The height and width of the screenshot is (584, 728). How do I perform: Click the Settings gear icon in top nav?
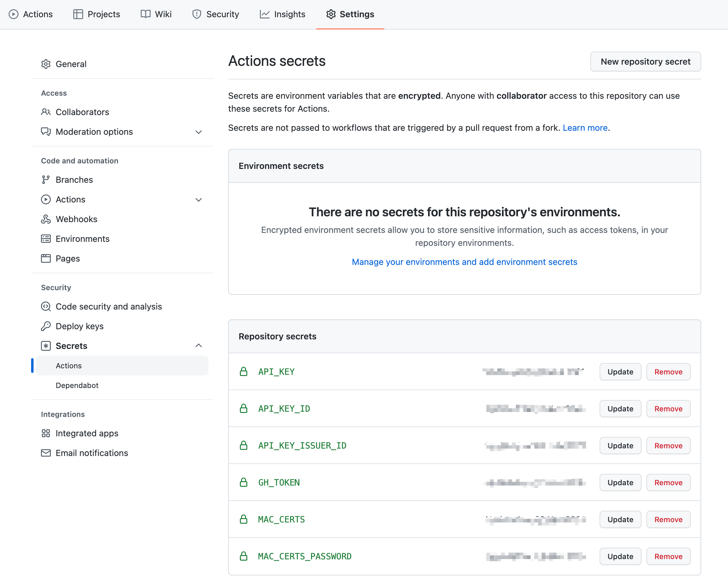point(331,14)
